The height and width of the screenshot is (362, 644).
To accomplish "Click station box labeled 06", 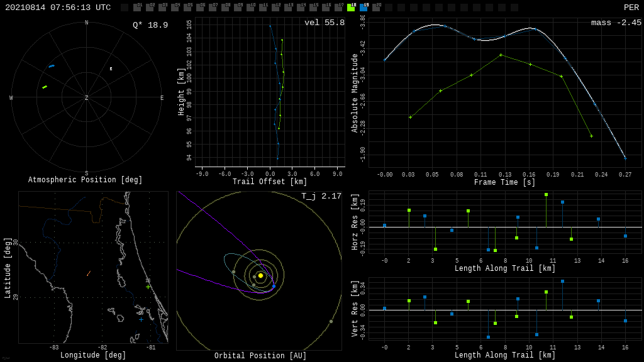I will click(201, 7).
